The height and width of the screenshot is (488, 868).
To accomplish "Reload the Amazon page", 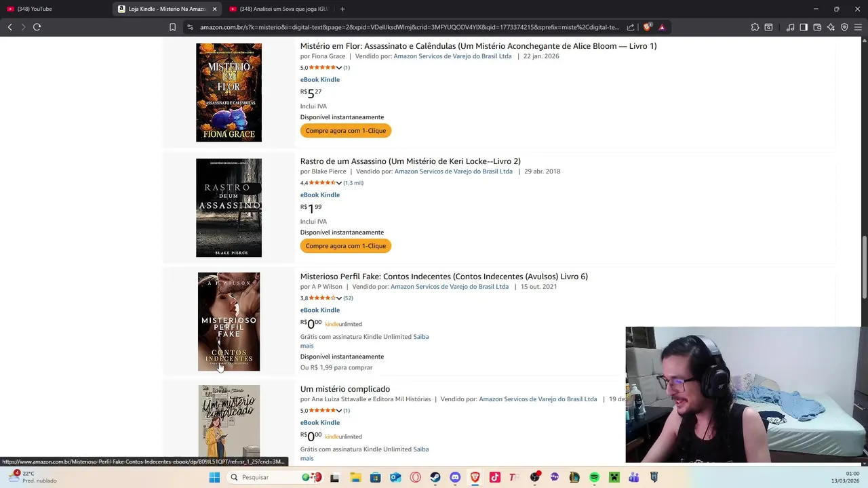I will click(x=37, y=27).
